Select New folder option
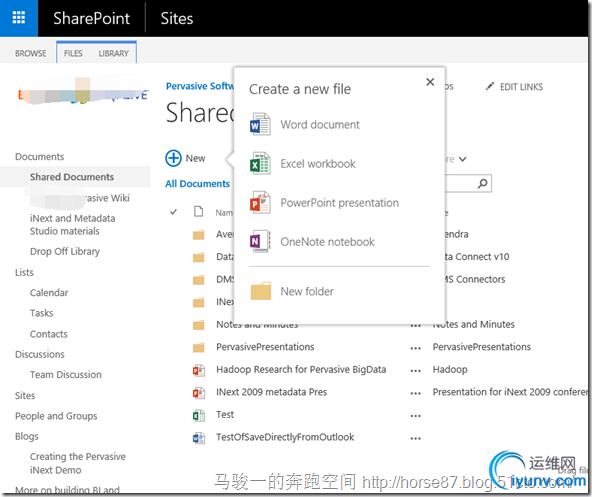592x497 pixels. point(307,291)
